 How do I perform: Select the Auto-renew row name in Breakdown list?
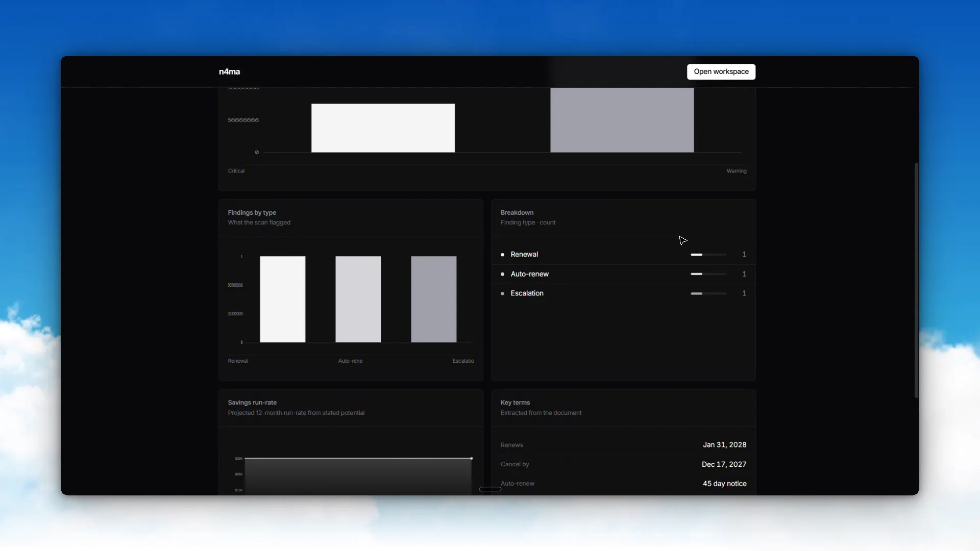[x=530, y=274]
